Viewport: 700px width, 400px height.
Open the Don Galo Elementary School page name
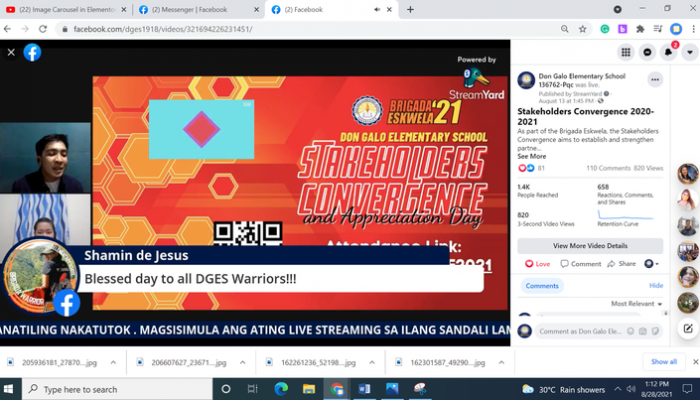(582, 80)
